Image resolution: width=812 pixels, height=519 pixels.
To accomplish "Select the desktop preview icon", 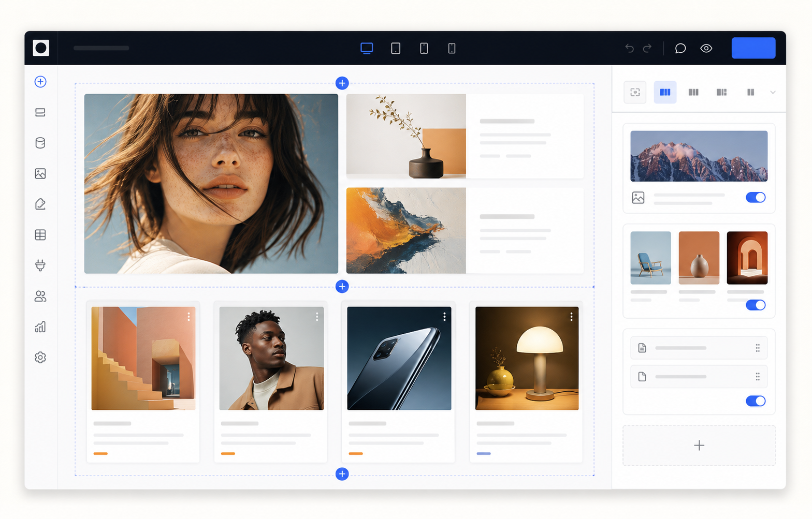I will [x=367, y=48].
